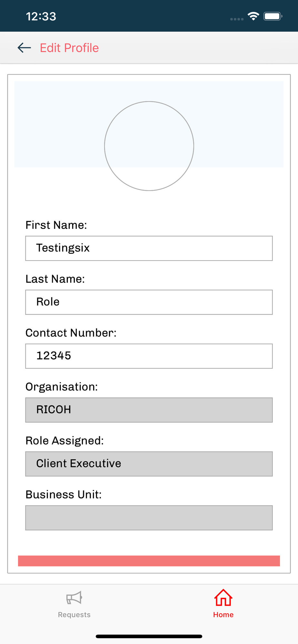Tap the empty Business Unit field

click(x=149, y=518)
